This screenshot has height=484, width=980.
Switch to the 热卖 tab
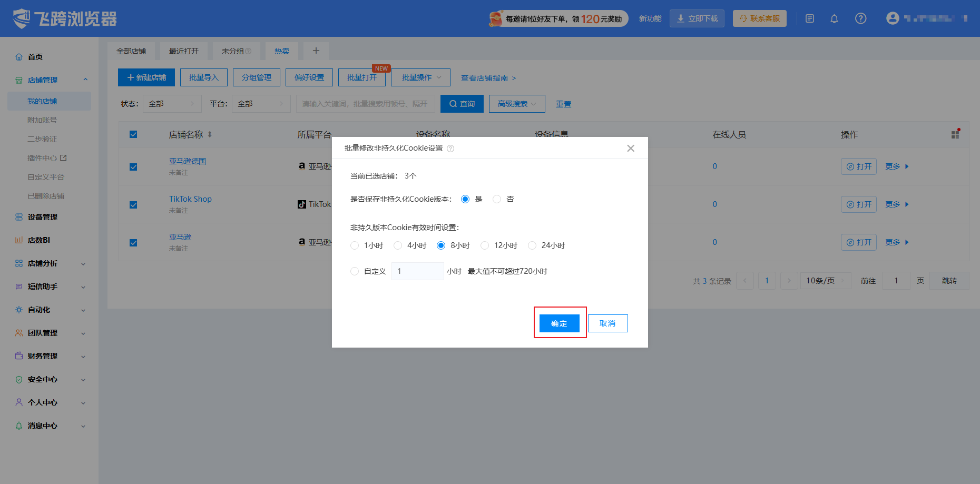(x=282, y=51)
